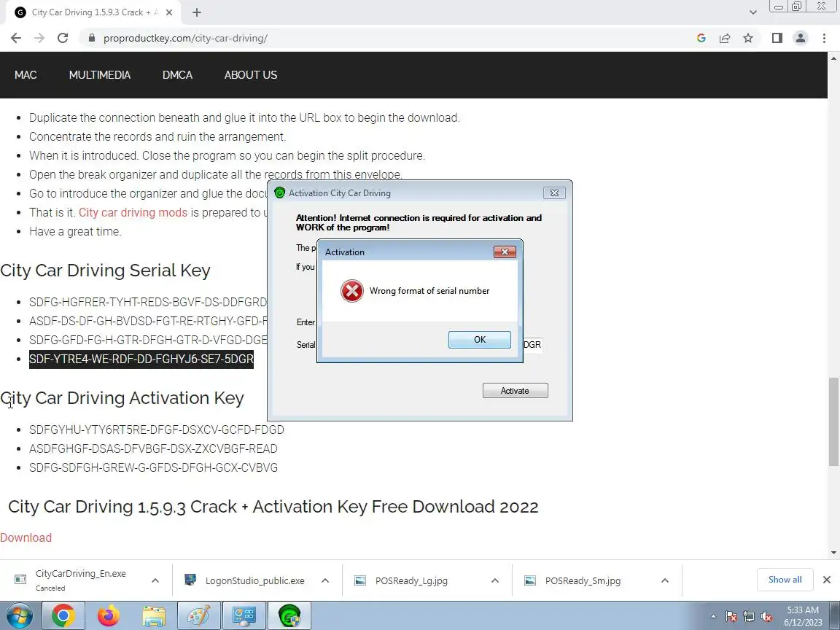
Task: Open the City Car Driving taskbar icon
Action: [289, 615]
